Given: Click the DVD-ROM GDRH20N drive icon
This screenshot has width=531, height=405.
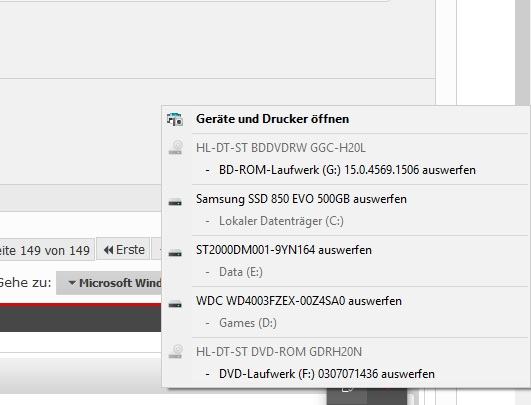Looking at the screenshot, I should (x=175, y=351).
